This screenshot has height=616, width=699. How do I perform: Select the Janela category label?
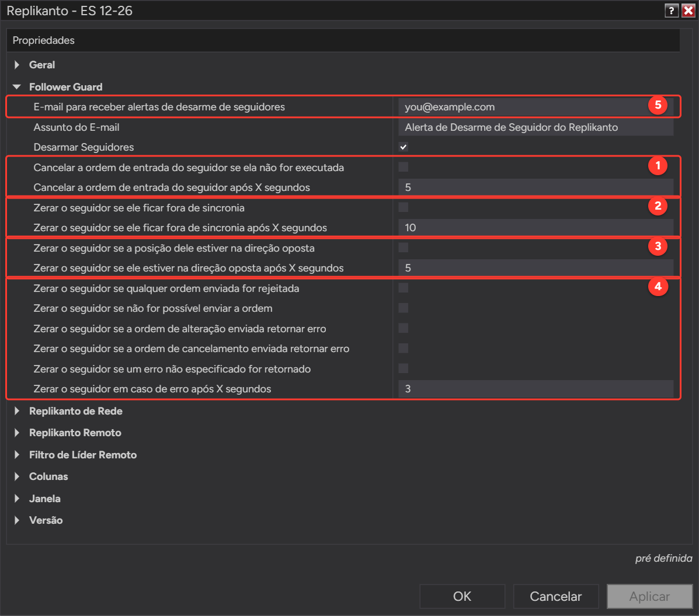tap(44, 498)
